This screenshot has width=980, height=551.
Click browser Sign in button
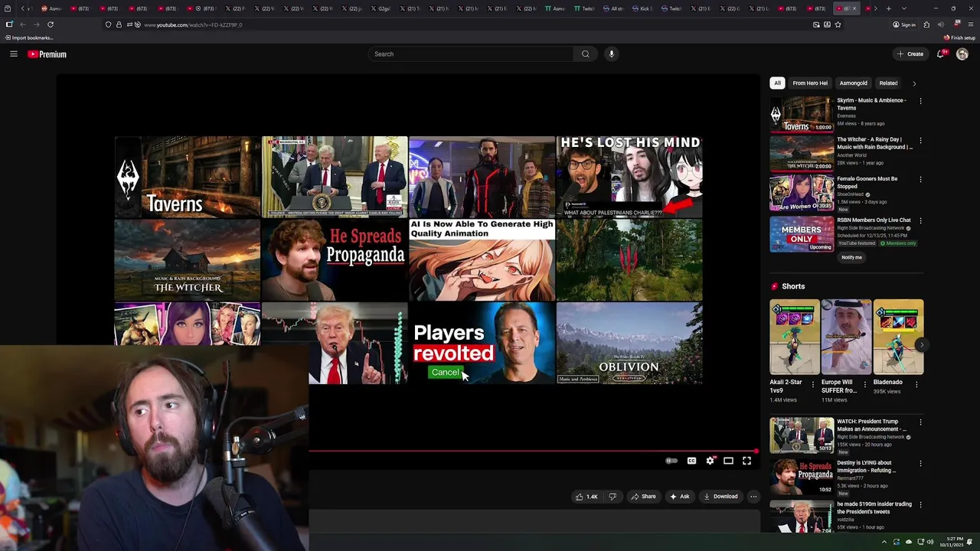pyautogui.click(x=904, y=24)
